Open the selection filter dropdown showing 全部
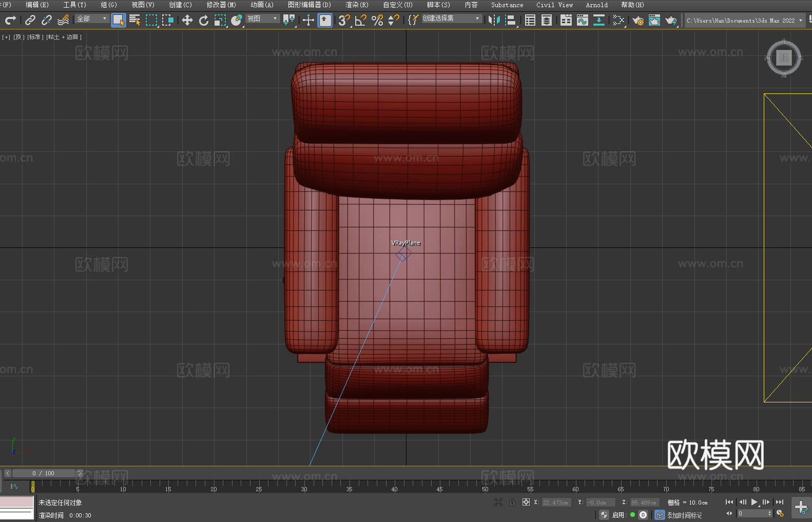812x522 pixels. click(x=92, y=18)
